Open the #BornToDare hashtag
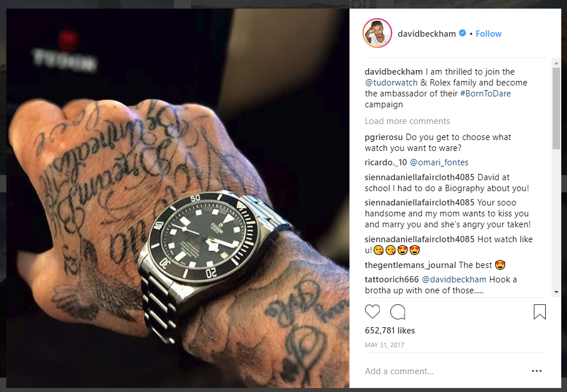This screenshot has width=567, height=392. coord(486,94)
